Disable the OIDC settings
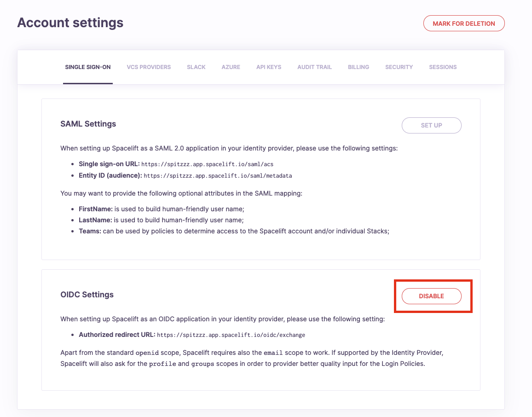532x417 pixels. 431,296
